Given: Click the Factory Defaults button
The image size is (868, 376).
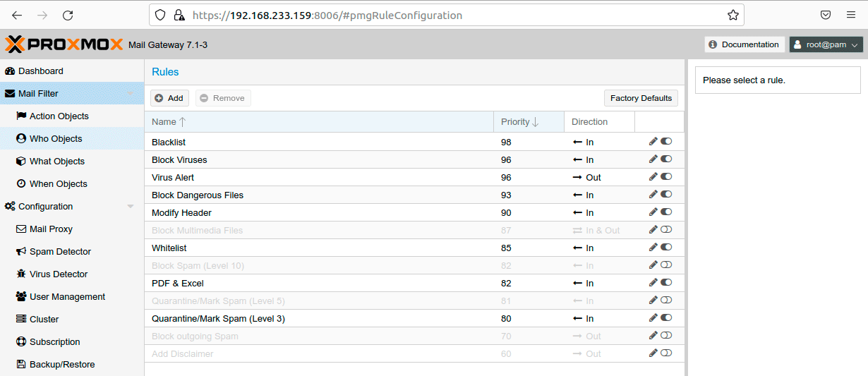Looking at the screenshot, I should (641, 98).
